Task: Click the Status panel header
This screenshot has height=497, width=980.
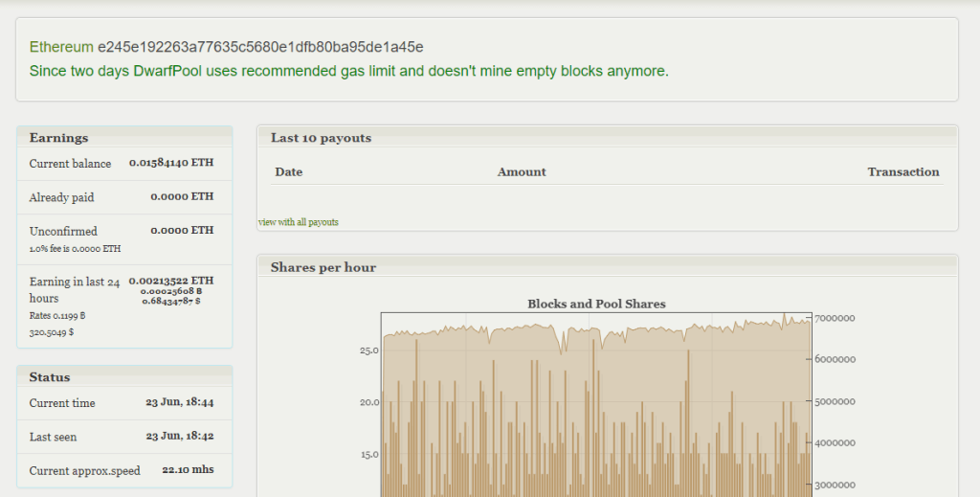Action: coord(50,377)
